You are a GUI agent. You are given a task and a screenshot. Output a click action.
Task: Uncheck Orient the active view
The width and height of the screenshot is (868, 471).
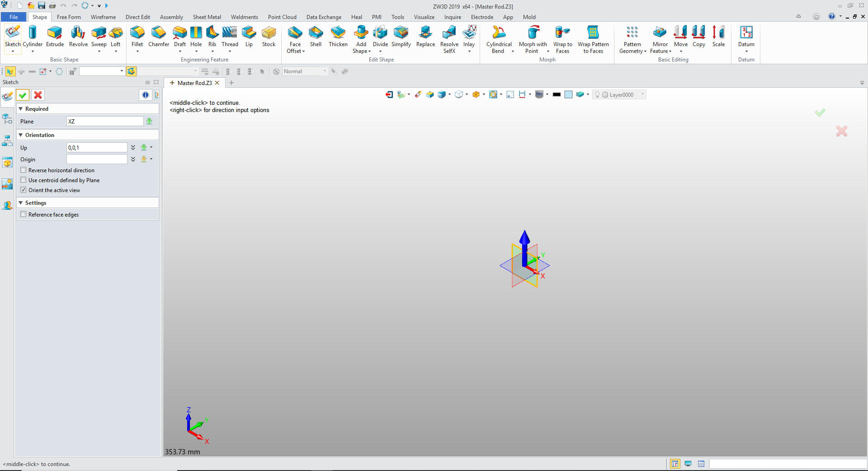[x=24, y=190]
